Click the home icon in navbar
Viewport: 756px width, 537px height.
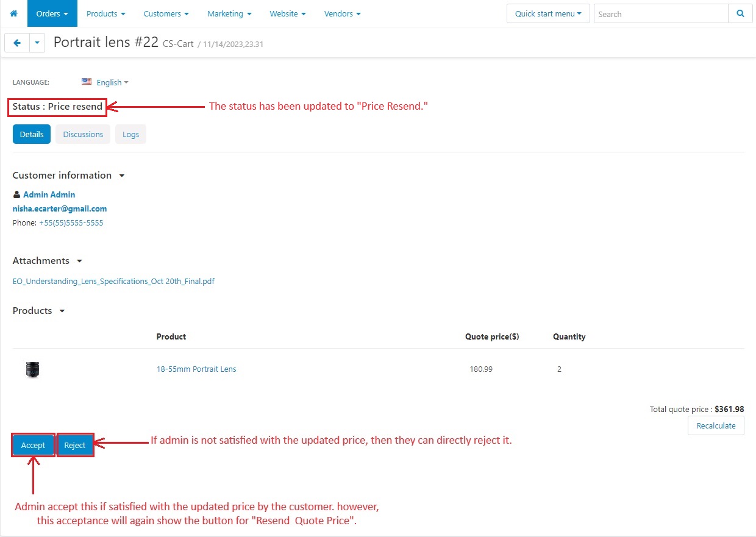pos(13,13)
